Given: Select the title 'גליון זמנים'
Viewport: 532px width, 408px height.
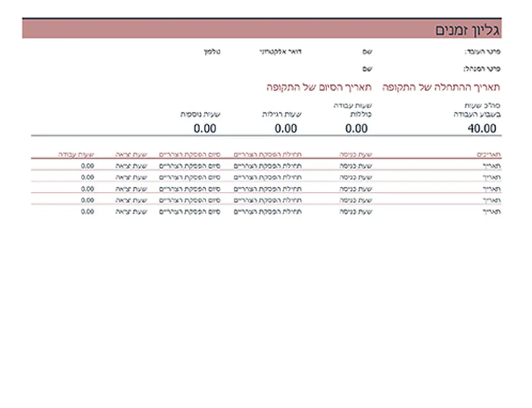Looking at the screenshot, I should click(468, 30).
